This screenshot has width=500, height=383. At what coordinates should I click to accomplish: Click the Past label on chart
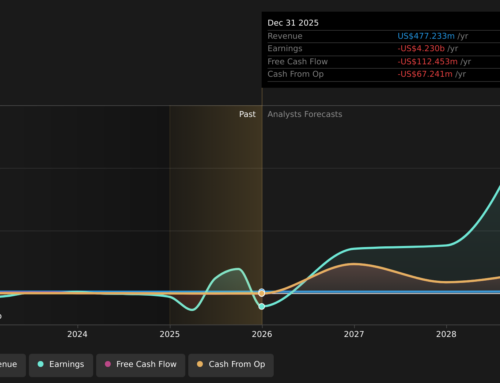[247, 114]
